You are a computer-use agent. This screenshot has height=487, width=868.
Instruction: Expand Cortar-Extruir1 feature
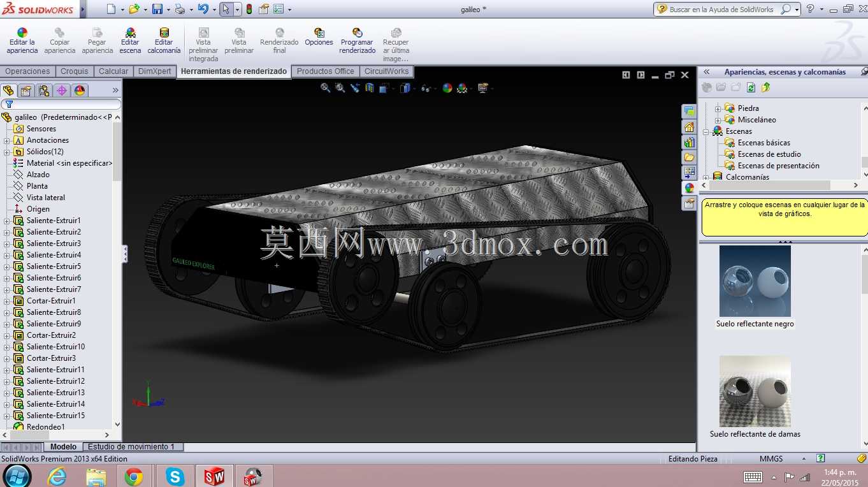pos(7,301)
